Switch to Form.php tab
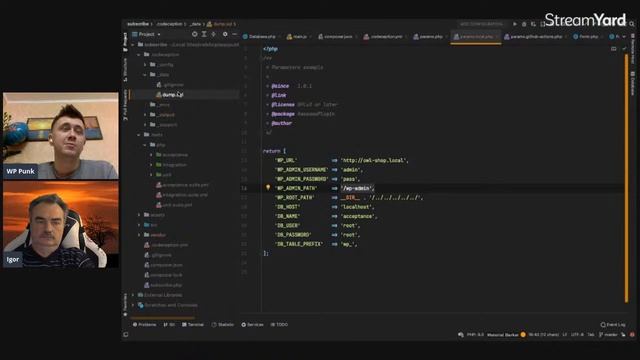Viewport: 640px width, 360px height. pyautogui.click(x=587, y=37)
